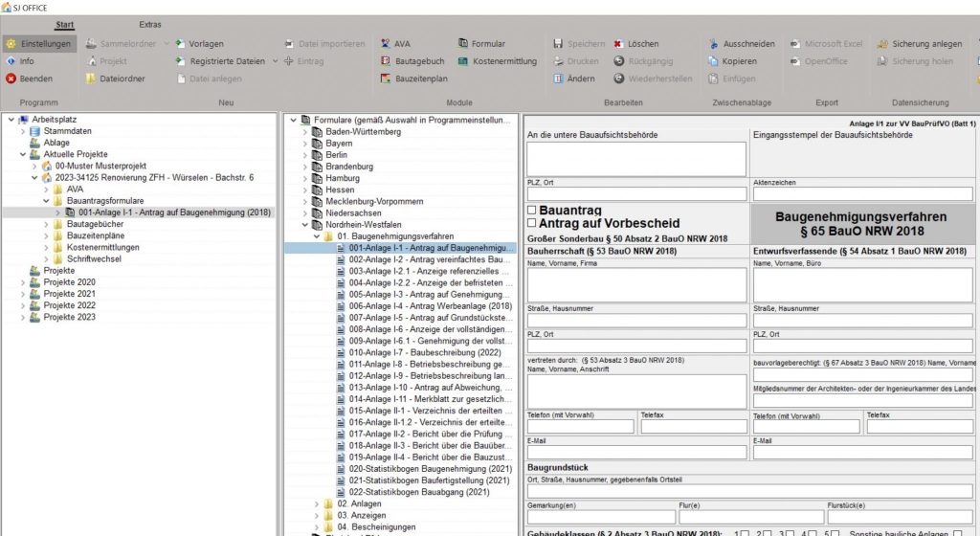Open the AVA module icon
The image size is (980, 536).
pos(386,44)
